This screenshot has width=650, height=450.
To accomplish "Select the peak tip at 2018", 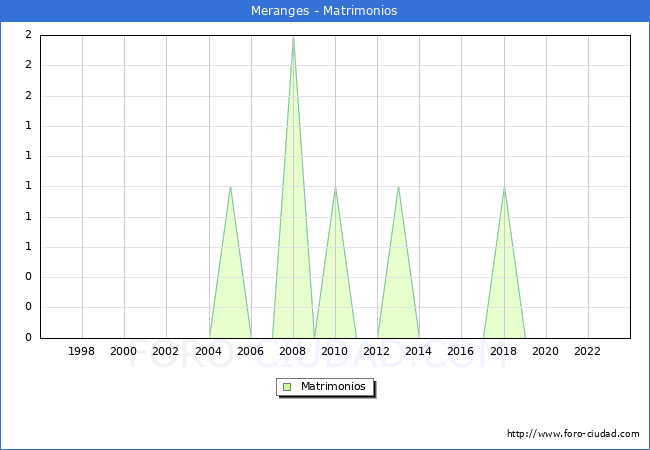I will [x=504, y=187].
